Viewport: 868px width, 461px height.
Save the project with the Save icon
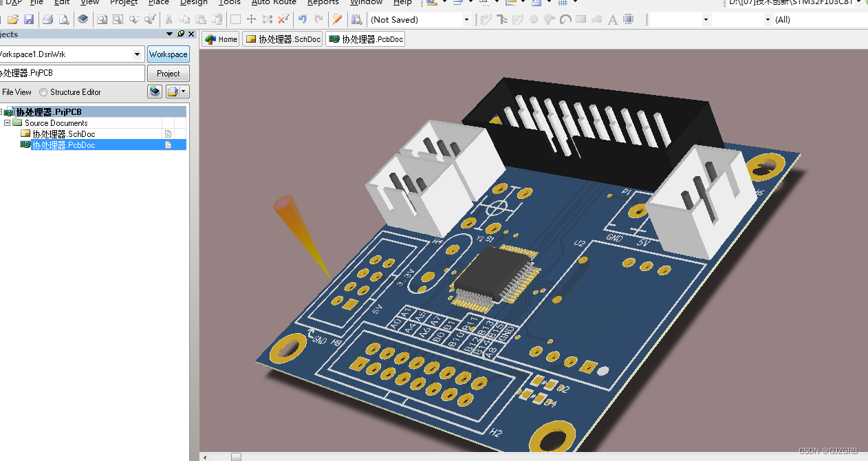[28, 19]
